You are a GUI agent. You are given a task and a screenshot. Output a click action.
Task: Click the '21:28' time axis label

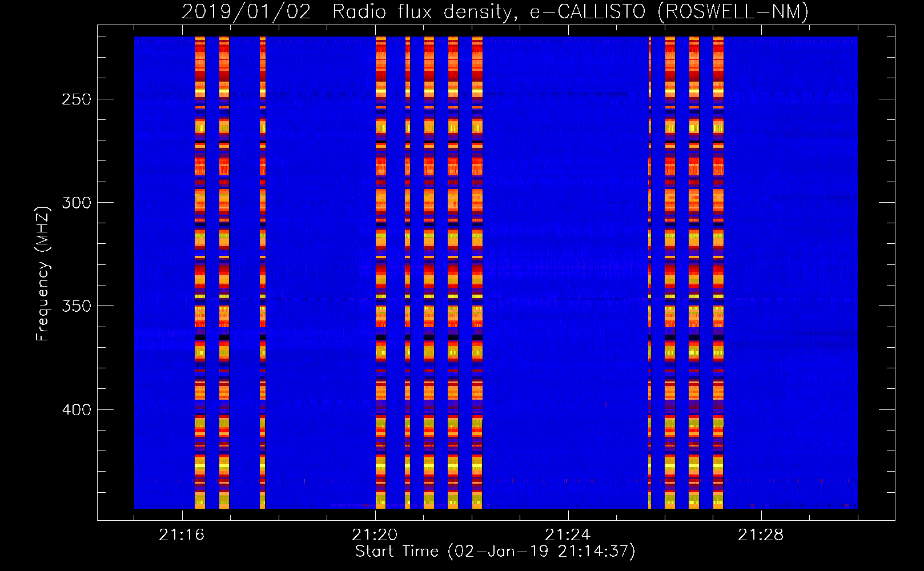point(761,535)
